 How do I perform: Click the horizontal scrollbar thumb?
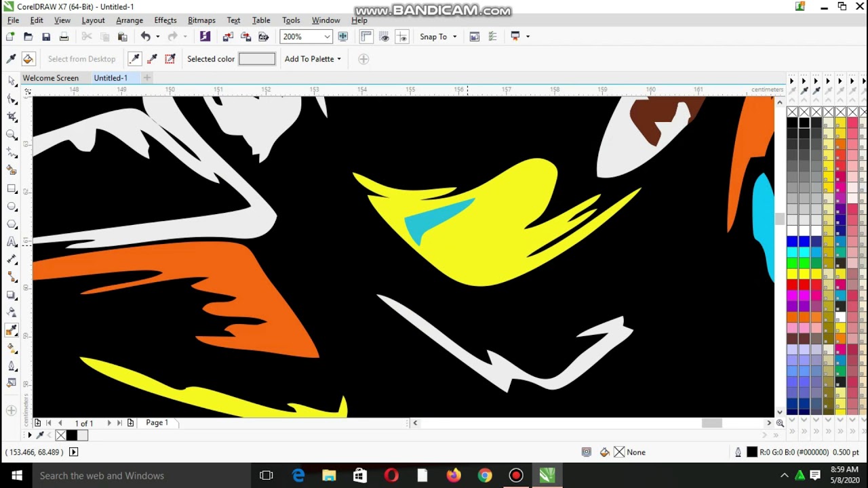711,423
